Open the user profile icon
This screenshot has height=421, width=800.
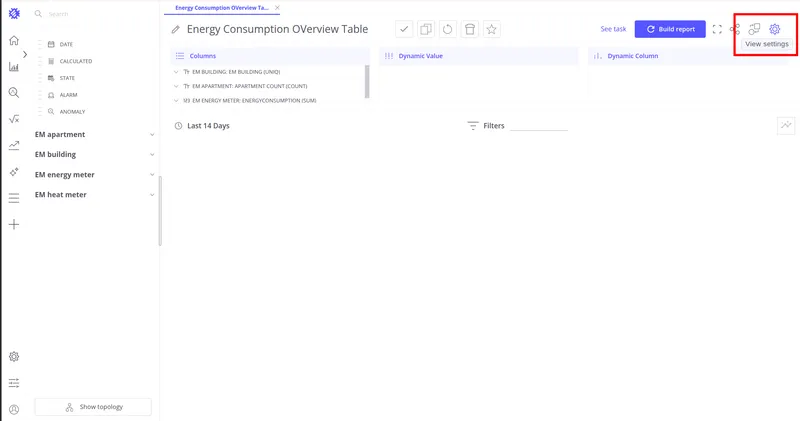14,409
